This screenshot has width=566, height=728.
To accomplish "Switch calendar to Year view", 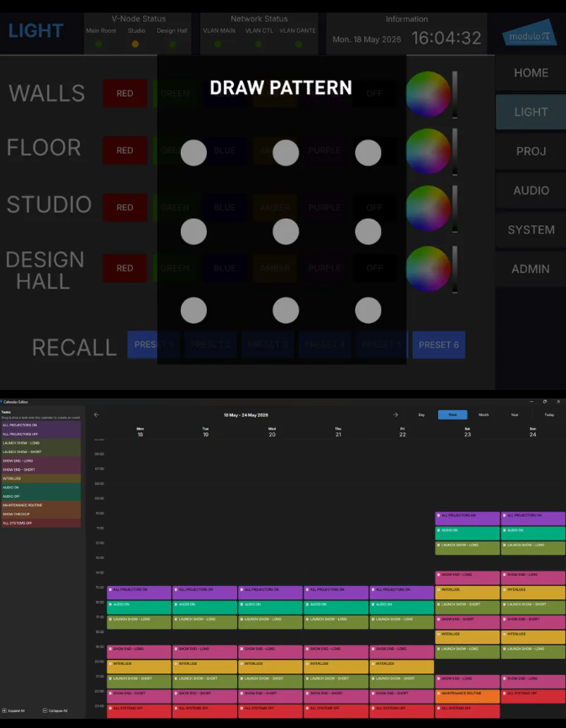I will (515, 414).
